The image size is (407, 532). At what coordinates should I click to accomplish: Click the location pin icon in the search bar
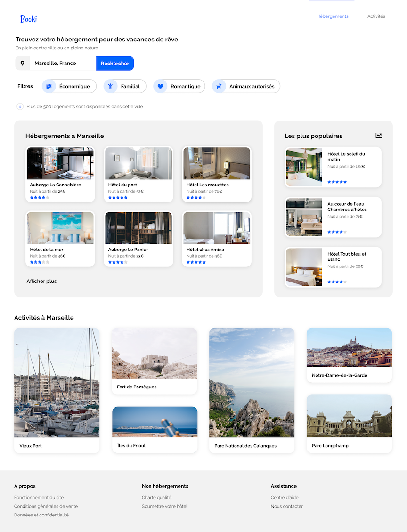click(x=23, y=63)
